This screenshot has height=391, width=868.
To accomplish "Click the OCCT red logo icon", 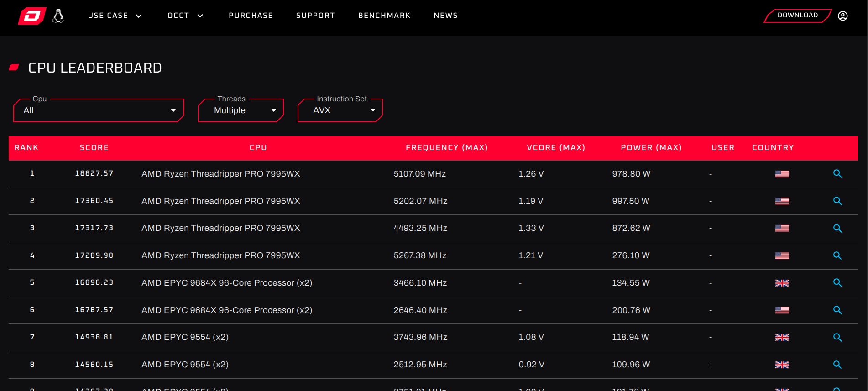I will pos(32,16).
